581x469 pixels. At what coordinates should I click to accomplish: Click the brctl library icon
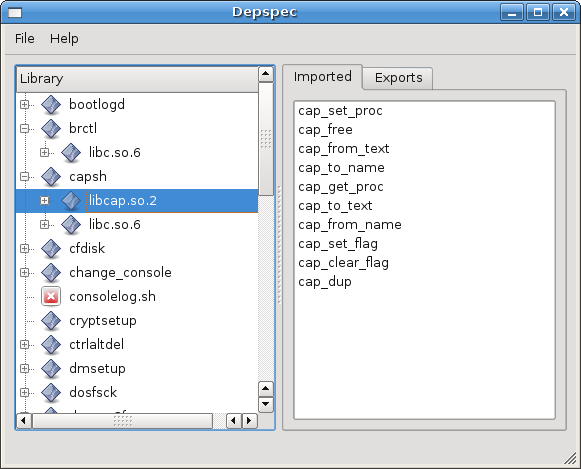pyautogui.click(x=51, y=129)
